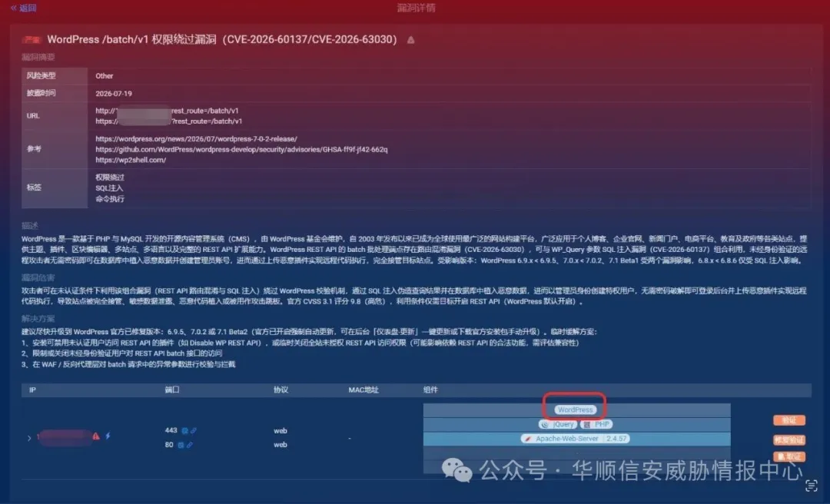Image resolution: width=830 pixels, height=504 pixels.
Task: Click the 标签 row label
Action: (x=34, y=187)
